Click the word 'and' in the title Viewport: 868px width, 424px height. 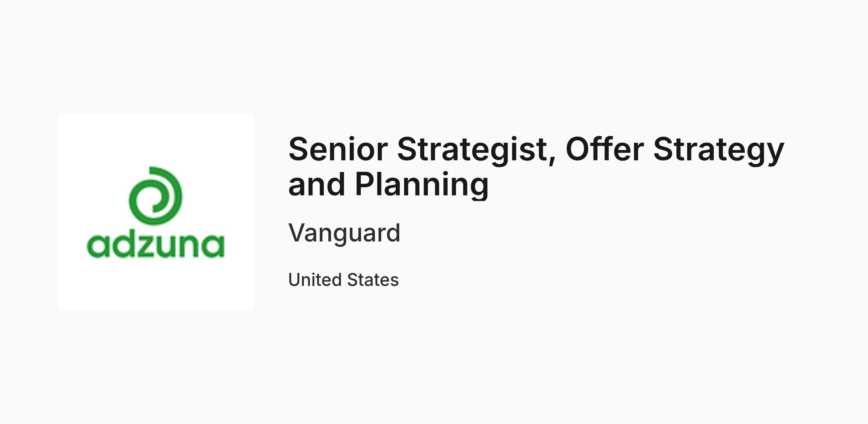pyautogui.click(x=316, y=184)
